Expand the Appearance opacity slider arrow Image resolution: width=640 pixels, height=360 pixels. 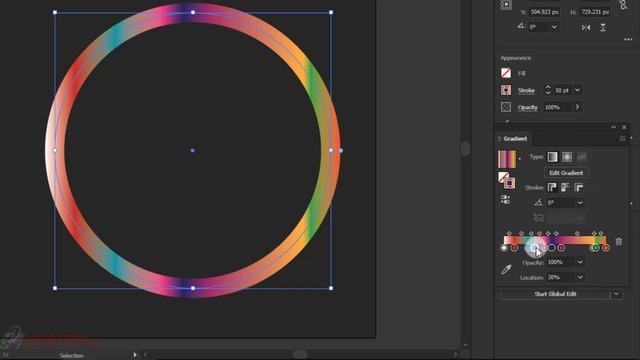tap(577, 107)
